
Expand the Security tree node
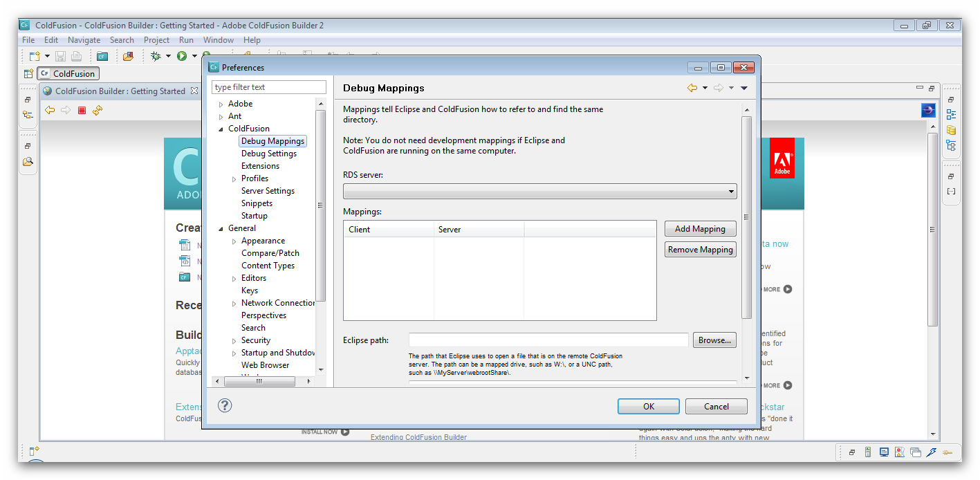[234, 341]
